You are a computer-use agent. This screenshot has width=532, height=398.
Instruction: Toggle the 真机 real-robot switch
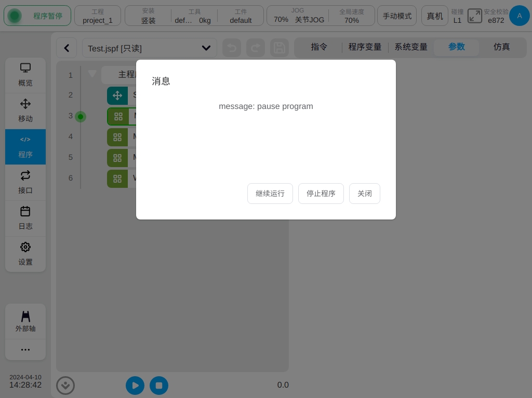(434, 16)
